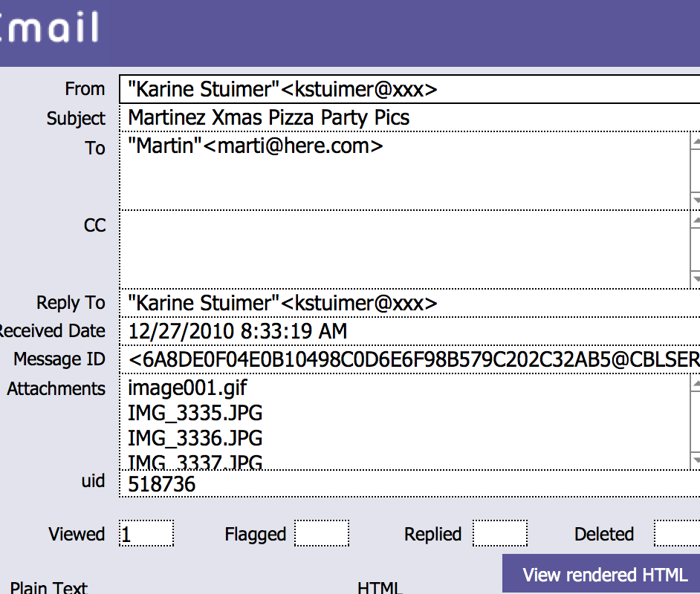Click the To field showing marti@here.com
Viewport: 700px width, 594px height.
[404, 171]
